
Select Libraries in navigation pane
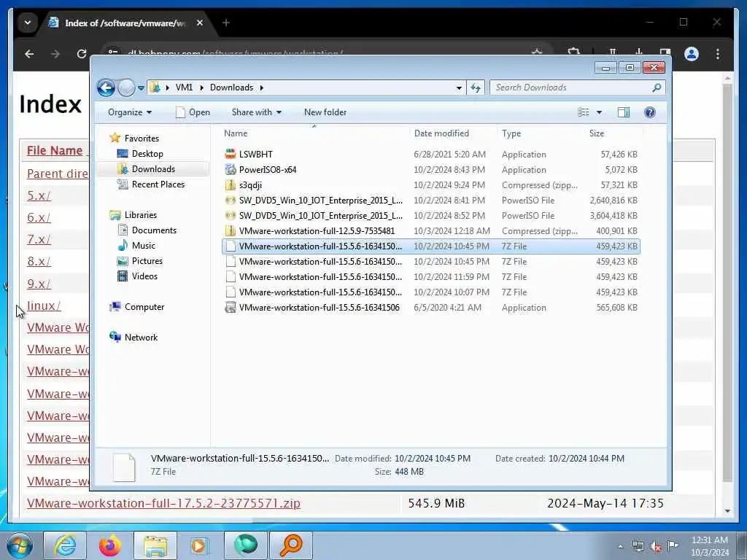(x=141, y=215)
